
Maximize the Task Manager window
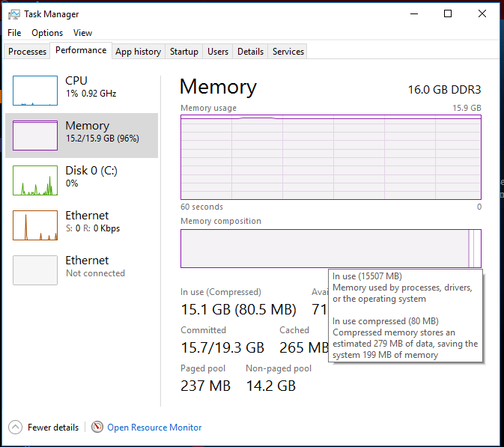[448, 13]
